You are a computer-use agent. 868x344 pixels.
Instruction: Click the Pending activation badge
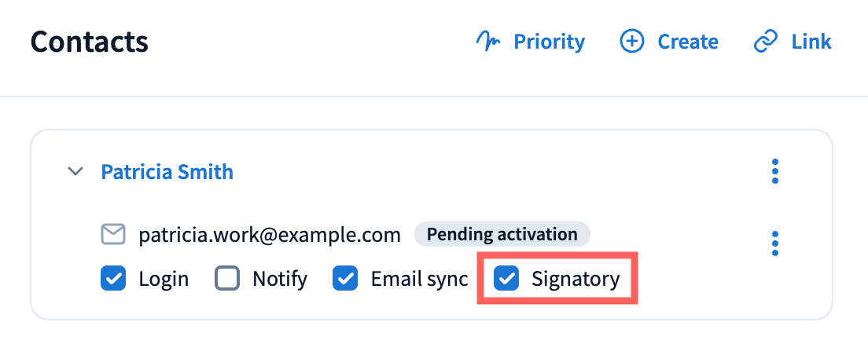(x=502, y=234)
